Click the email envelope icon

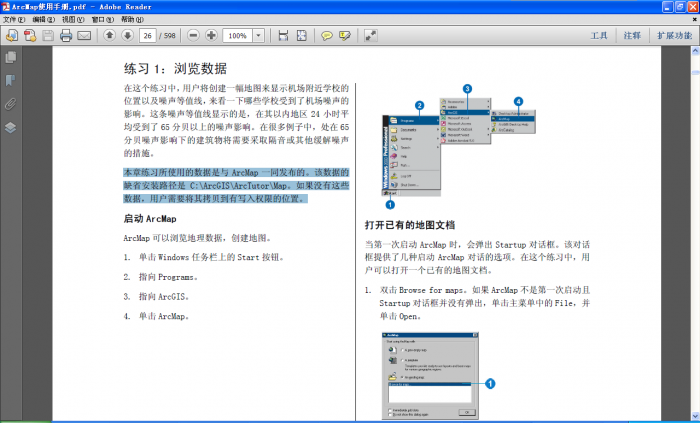(x=84, y=36)
